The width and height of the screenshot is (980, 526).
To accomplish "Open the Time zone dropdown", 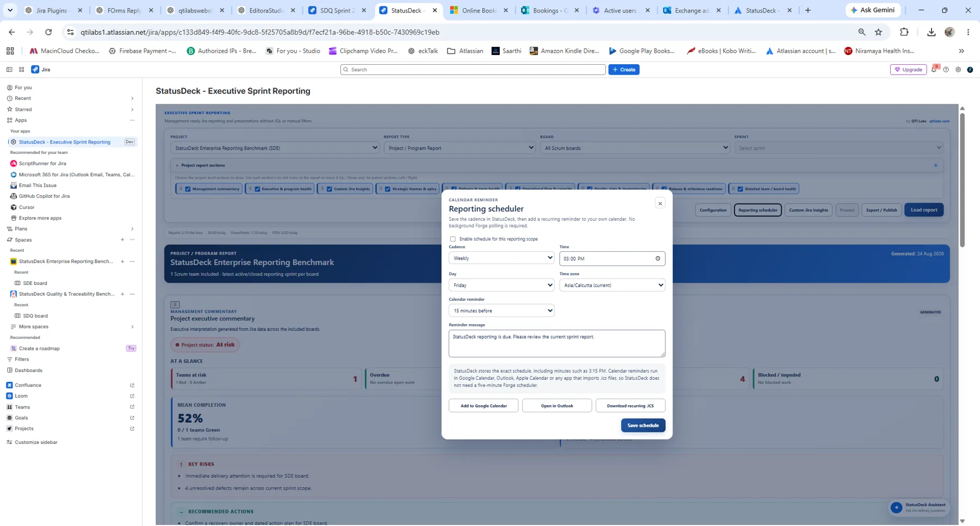I will pyautogui.click(x=612, y=285).
